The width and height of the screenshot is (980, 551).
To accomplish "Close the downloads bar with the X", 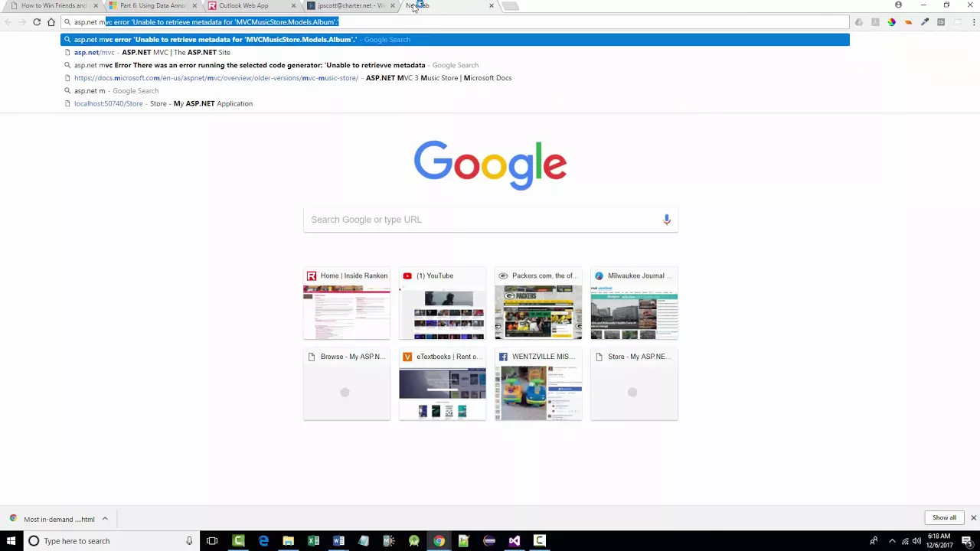I will click(x=973, y=518).
